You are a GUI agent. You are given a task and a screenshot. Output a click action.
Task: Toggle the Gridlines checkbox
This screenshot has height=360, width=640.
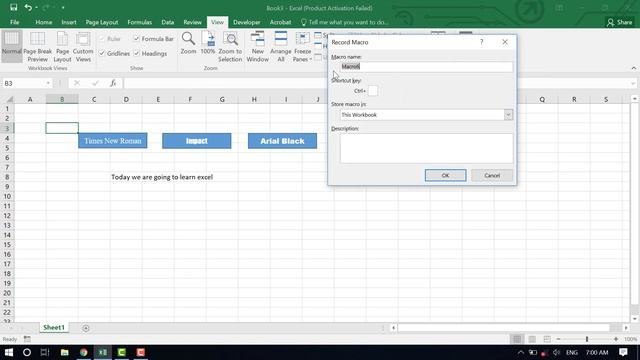[x=102, y=53]
